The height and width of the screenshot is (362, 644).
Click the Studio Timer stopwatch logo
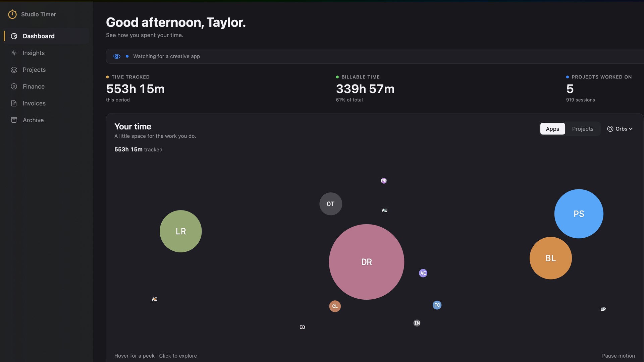click(x=12, y=14)
